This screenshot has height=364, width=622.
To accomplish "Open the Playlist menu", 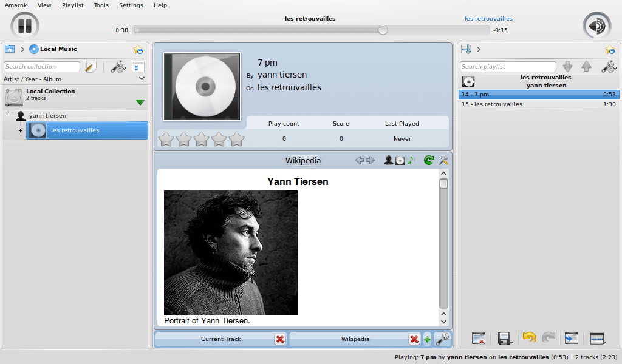I will [x=73, y=5].
